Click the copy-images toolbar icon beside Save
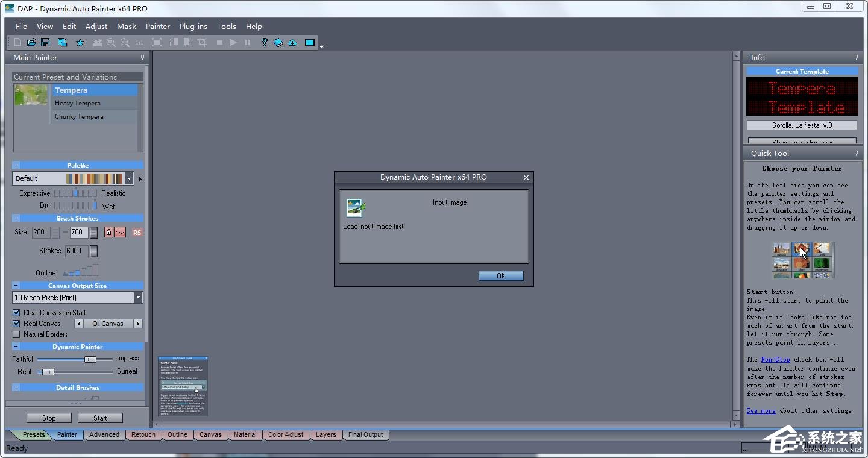This screenshot has height=458, width=868. click(62, 42)
